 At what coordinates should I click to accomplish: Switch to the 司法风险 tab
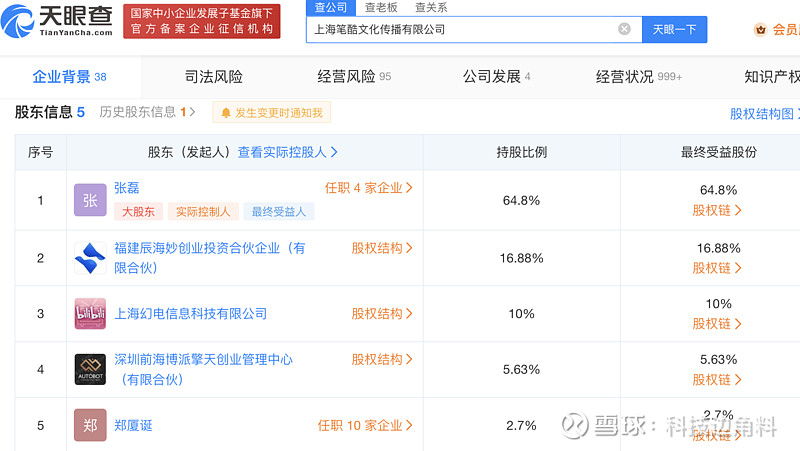(214, 77)
